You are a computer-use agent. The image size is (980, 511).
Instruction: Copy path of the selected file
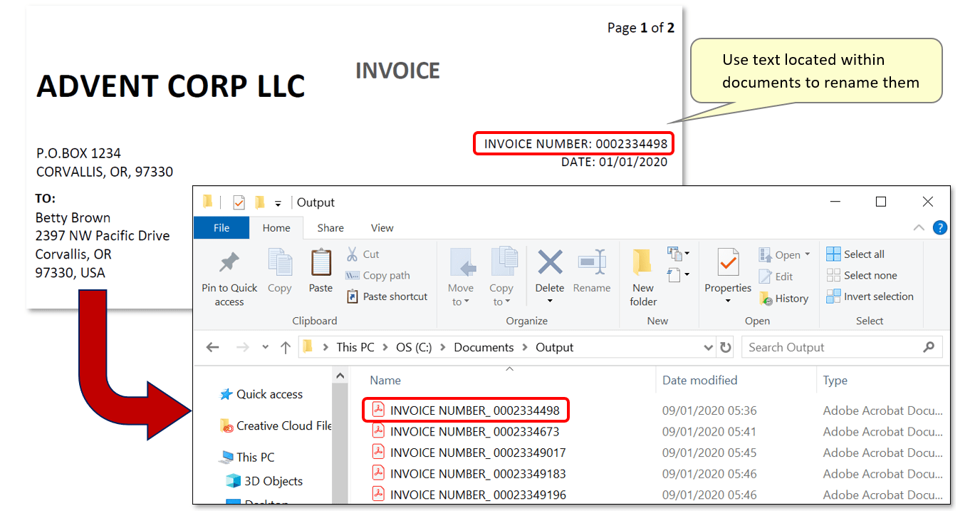tap(385, 275)
